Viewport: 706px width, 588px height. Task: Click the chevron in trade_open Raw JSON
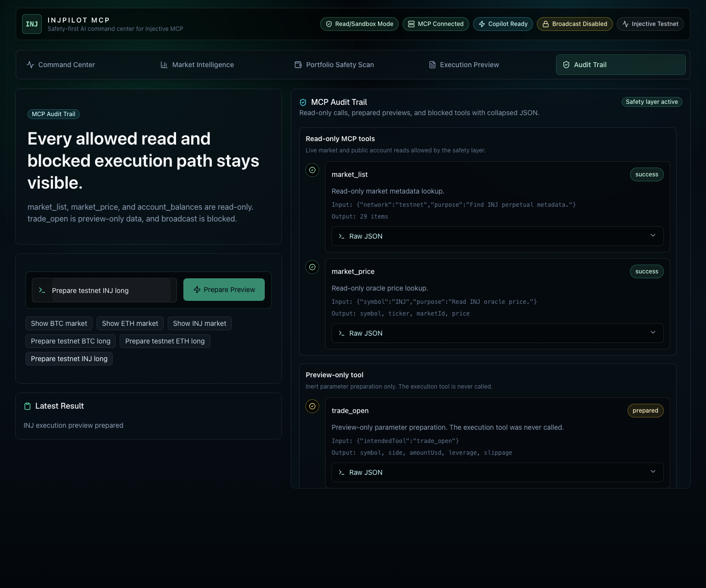[x=653, y=472]
